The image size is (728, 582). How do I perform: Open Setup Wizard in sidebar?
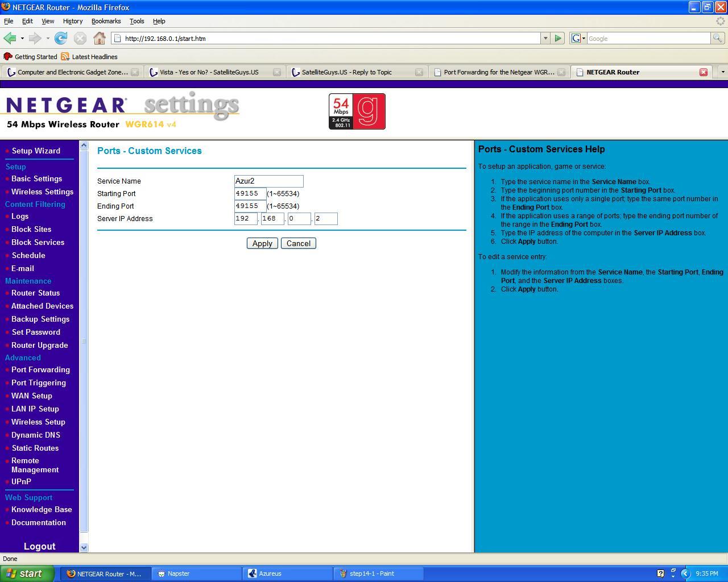(x=36, y=151)
